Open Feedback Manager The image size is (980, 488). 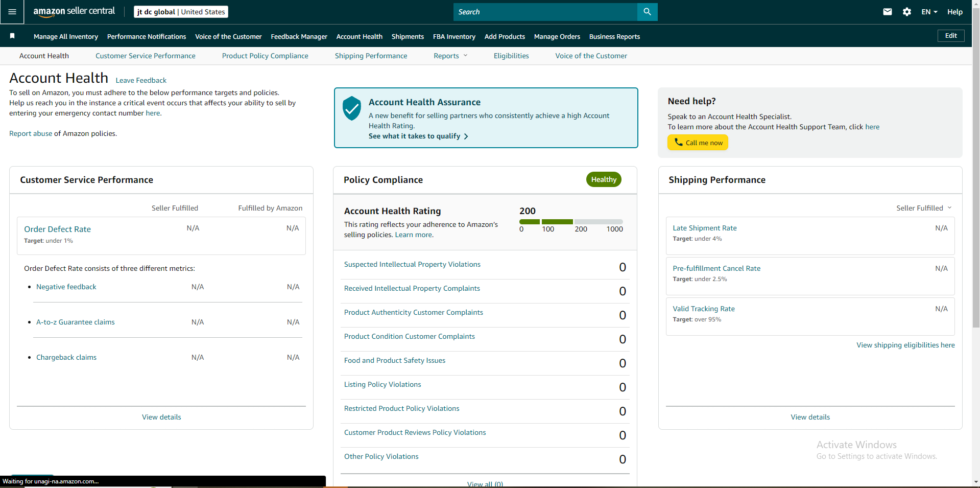tap(299, 36)
